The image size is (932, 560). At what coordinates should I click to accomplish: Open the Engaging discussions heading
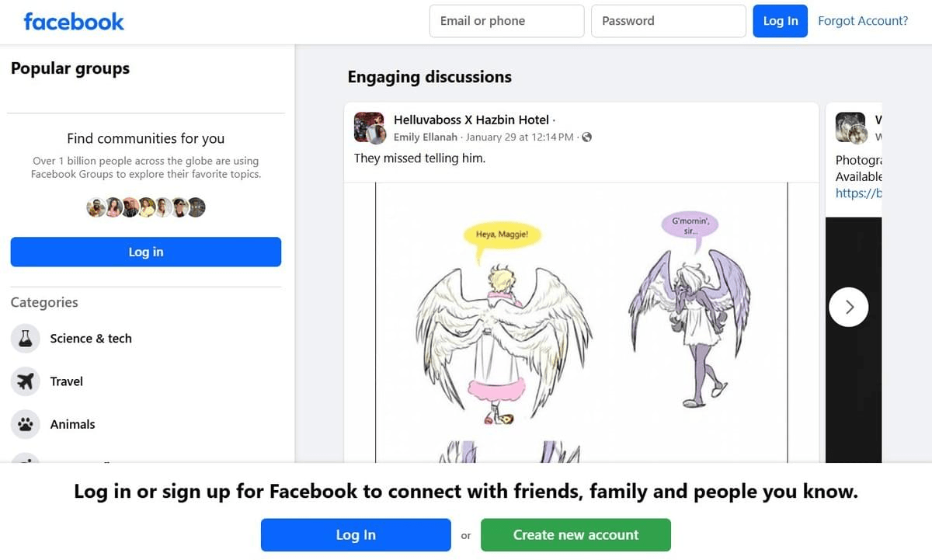pos(429,76)
